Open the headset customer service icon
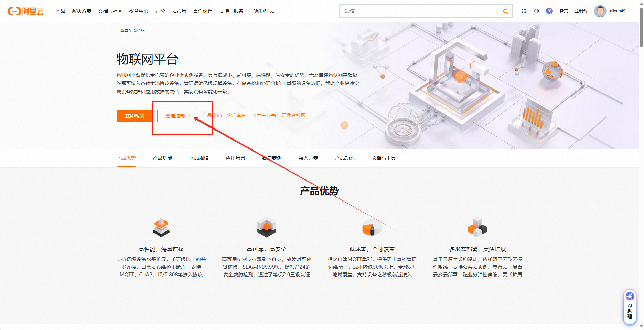 point(536,11)
